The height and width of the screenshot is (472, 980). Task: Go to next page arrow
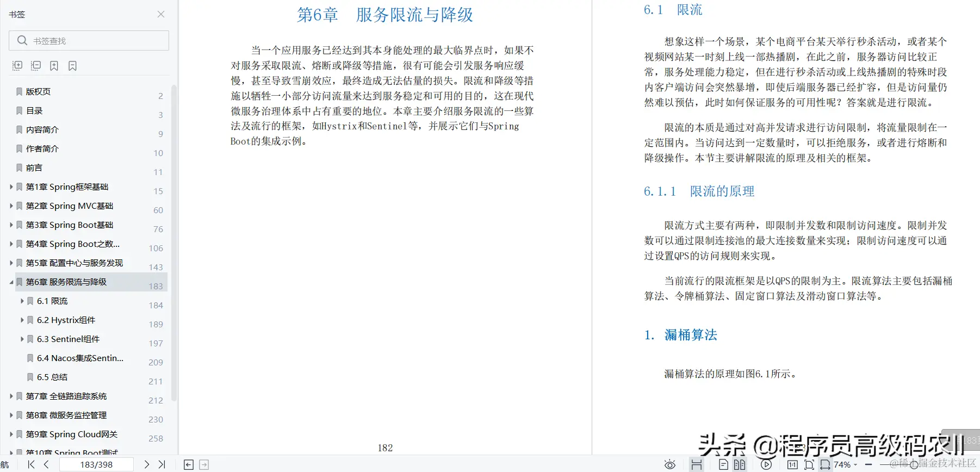coord(146,464)
